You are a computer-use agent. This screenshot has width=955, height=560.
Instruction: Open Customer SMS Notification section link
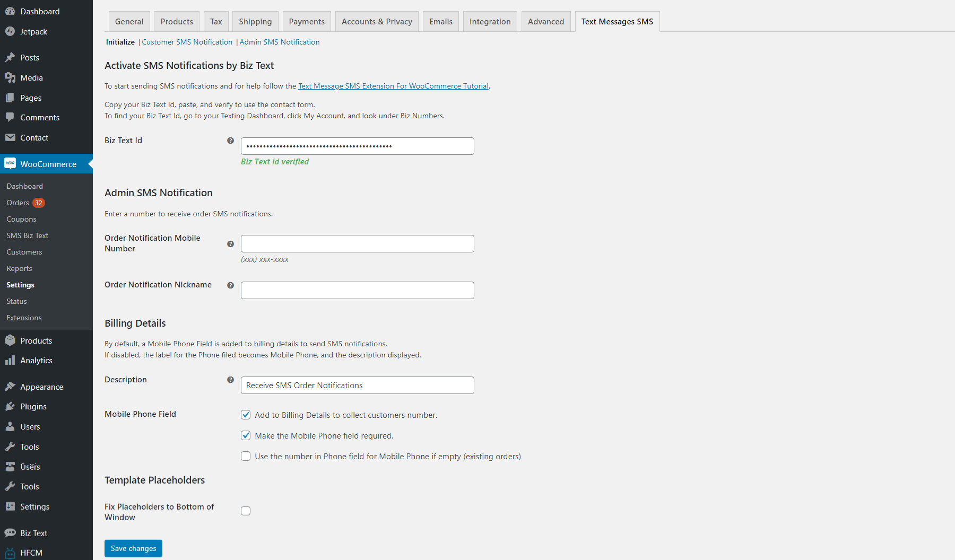click(x=187, y=42)
